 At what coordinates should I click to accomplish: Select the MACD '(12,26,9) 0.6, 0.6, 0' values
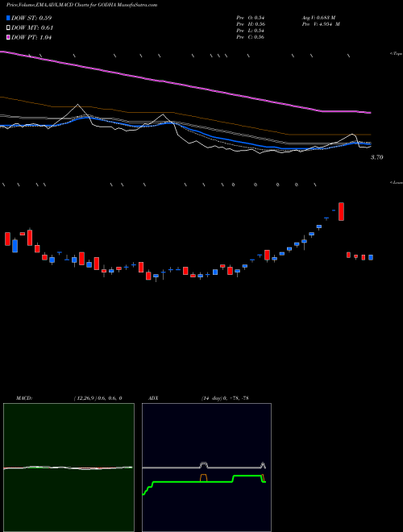[98, 398]
